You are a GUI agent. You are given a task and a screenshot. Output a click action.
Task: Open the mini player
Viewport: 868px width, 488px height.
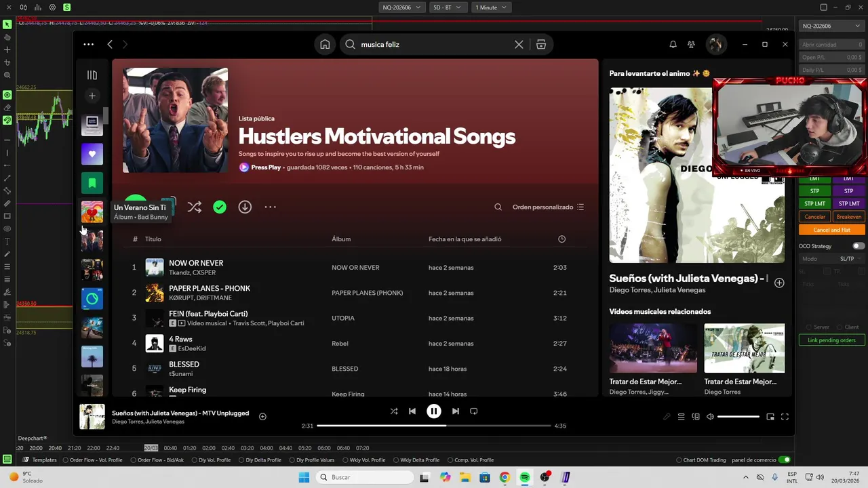[x=770, y=417]
